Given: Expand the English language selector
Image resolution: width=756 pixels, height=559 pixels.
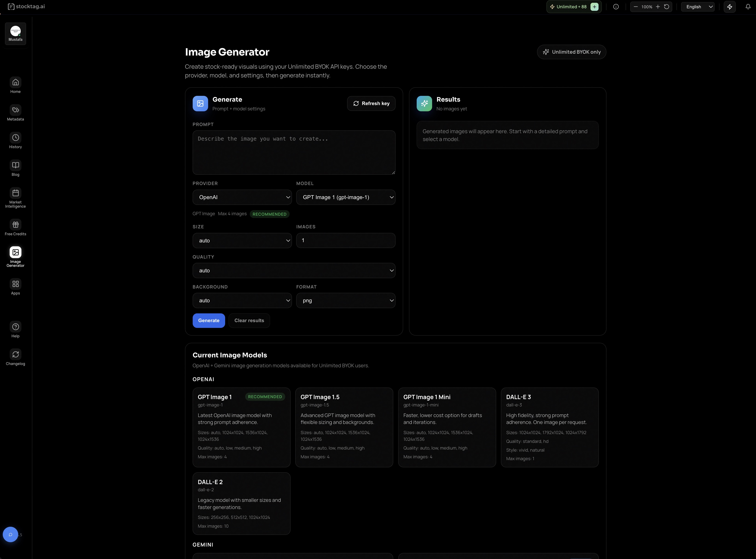Looking at the screenshot, I should tap(698, 7).
